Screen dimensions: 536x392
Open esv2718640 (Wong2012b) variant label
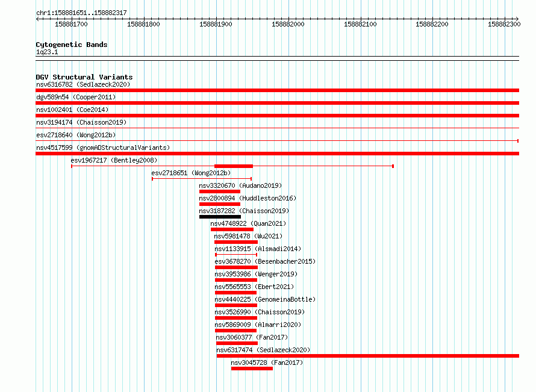(76, 135)
